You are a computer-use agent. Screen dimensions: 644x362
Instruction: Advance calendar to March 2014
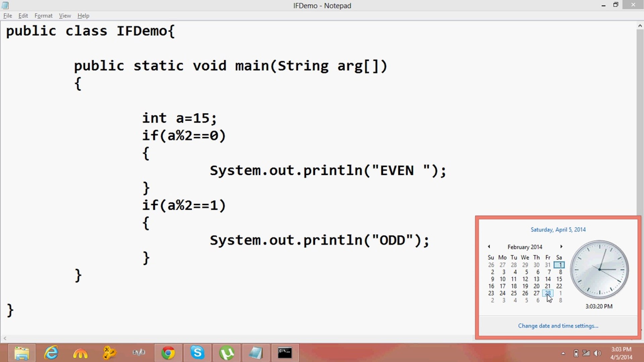click(561, 247)
